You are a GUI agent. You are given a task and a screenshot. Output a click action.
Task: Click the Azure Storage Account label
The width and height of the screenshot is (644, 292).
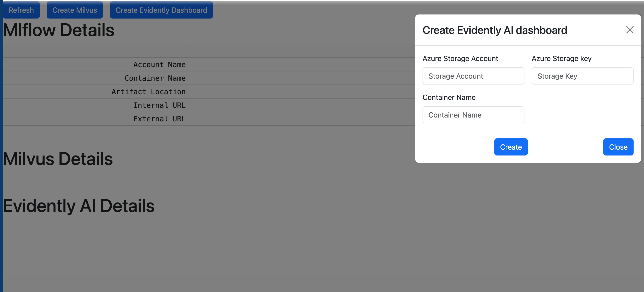coord(460,58)
